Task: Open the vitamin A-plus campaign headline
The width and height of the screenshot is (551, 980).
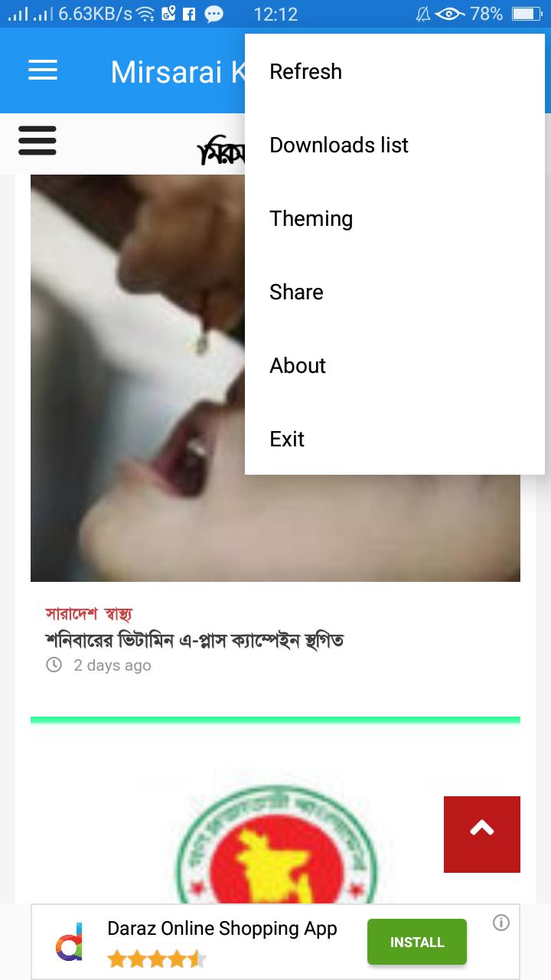Action: (194, 639)
